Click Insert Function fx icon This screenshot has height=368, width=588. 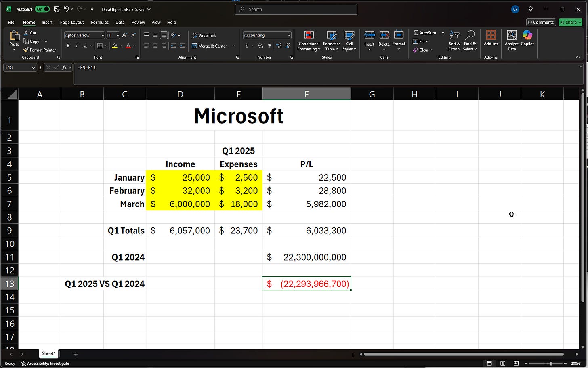point(64,67)
